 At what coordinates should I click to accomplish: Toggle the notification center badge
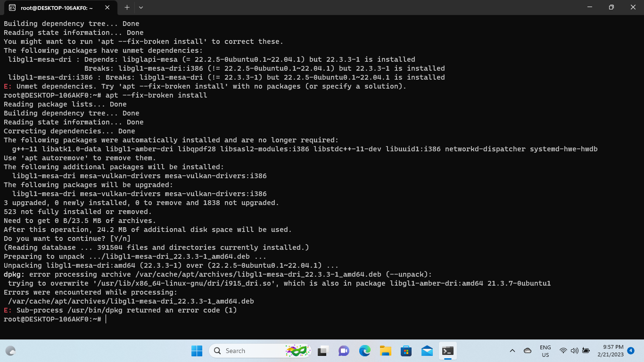tap(631, 351)
